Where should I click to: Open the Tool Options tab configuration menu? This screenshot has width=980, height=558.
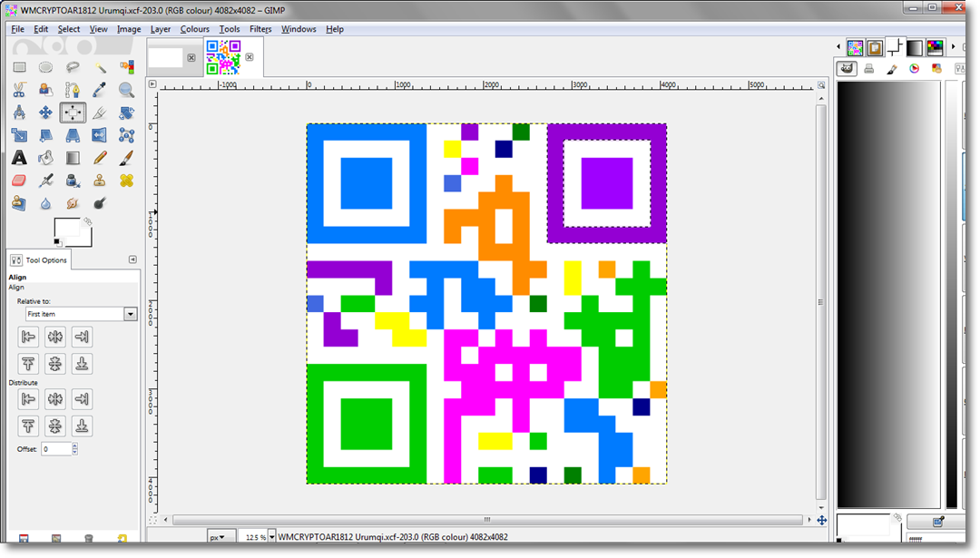(132, 259)
